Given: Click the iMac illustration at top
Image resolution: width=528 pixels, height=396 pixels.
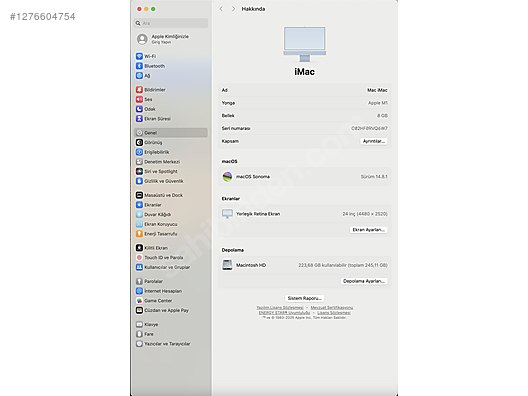Looking at the screenshot, I should [305, 44].
